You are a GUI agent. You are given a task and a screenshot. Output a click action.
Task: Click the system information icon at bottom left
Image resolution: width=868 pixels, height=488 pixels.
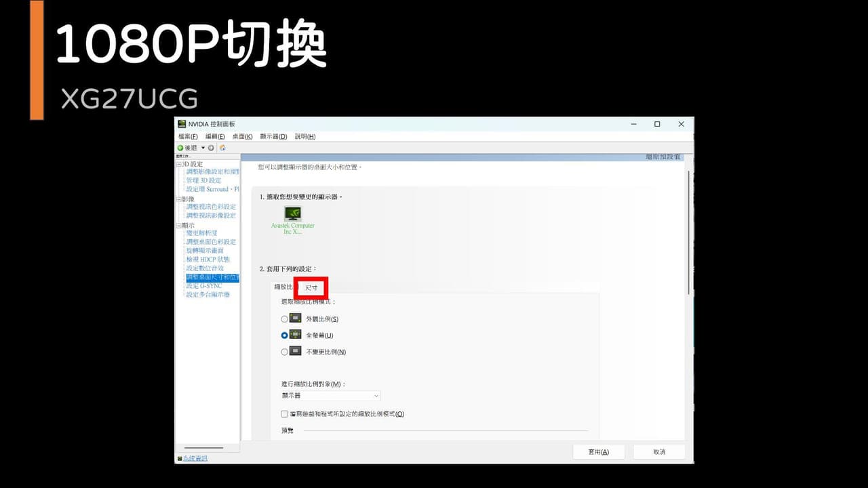pos(180,459)
